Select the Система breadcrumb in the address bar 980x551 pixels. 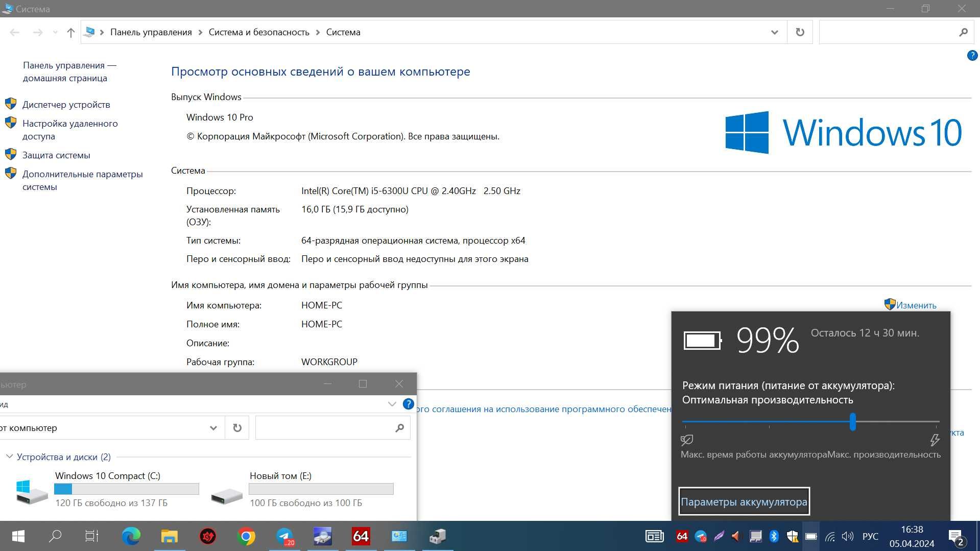click(343, 32)
